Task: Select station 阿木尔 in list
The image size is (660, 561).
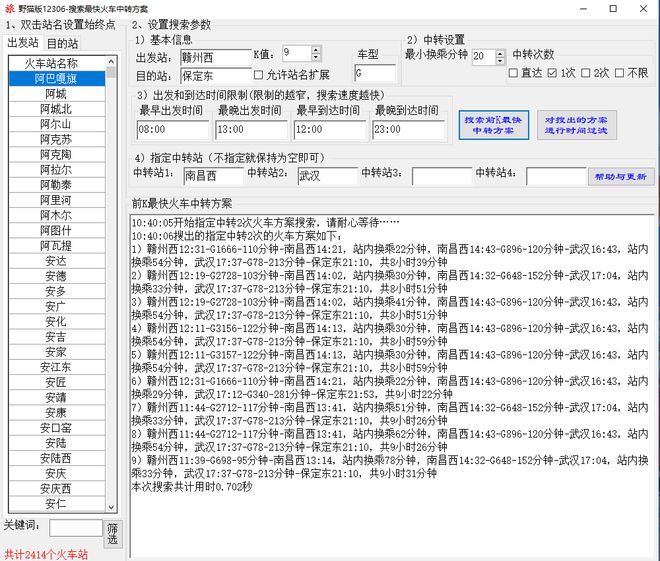Action: tap(57, 215)
